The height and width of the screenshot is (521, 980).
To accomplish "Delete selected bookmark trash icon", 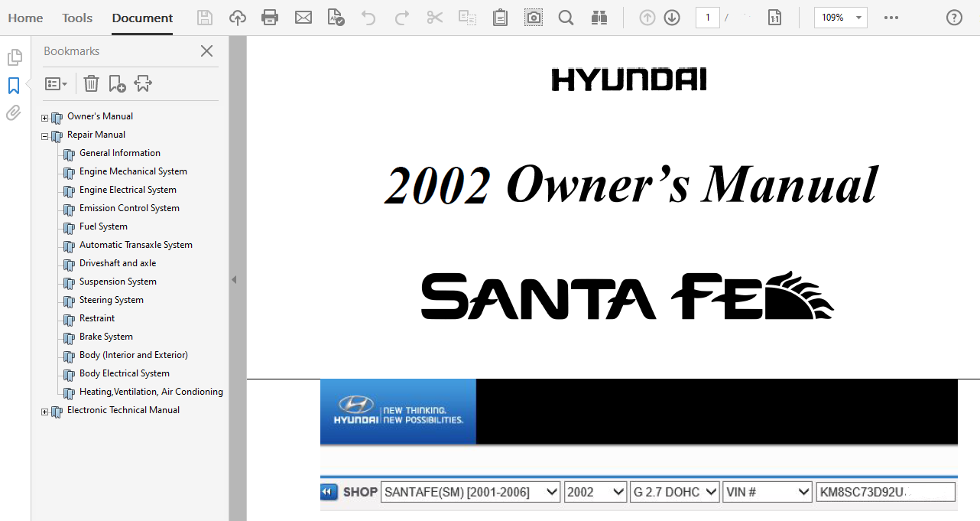I will tap(91, 83).
